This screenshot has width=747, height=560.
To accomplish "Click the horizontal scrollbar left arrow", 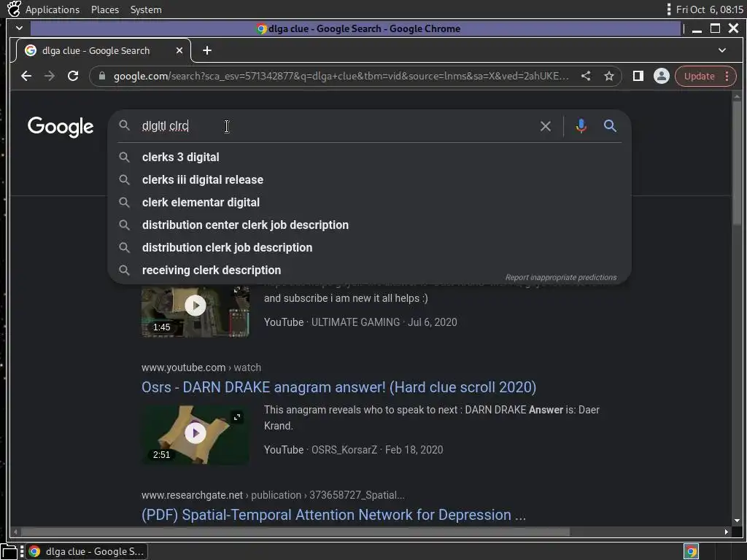I will 16,532.
